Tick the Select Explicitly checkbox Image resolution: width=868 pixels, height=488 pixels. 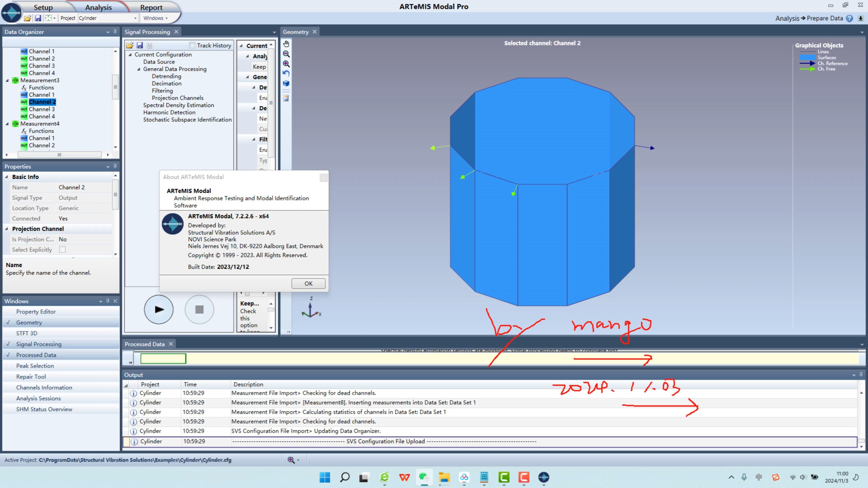pos(62,250)
